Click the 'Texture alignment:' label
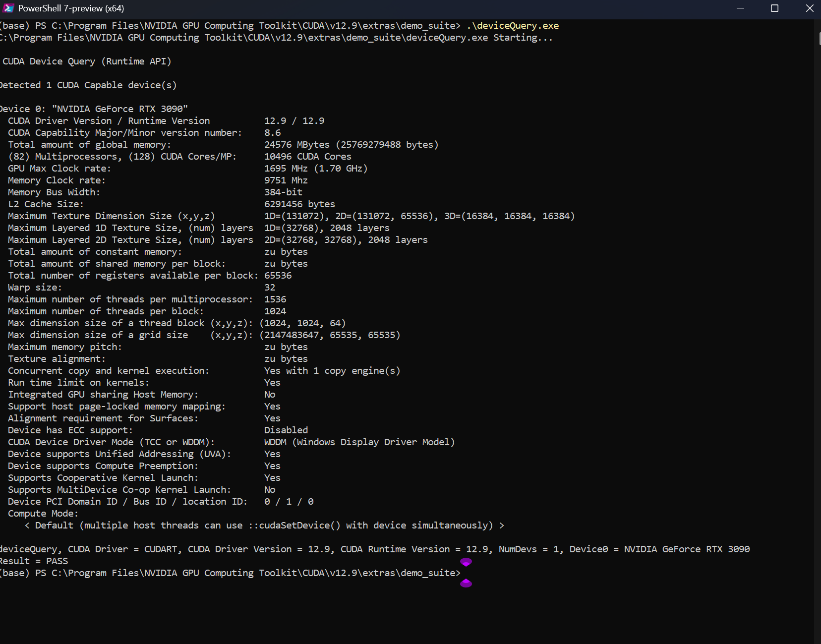821x644 pixels. pyautogui.click(x=57, y=359)
